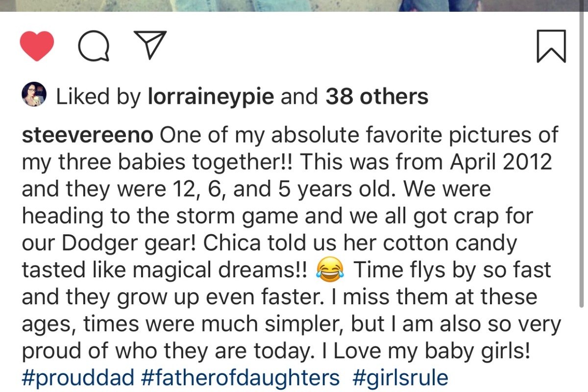Viewport: 588px width, 392px height.
Task: Unlike the post with the red heart
Action: tap(37, 46)
